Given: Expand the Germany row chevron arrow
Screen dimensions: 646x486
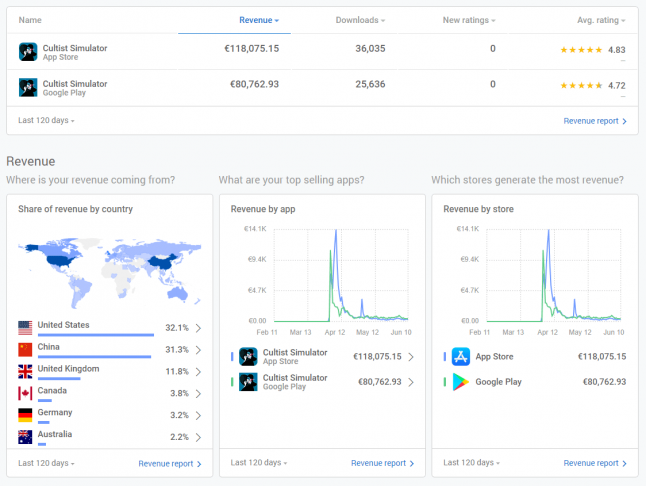Looking at the screenshot, I should click(198, 415).
